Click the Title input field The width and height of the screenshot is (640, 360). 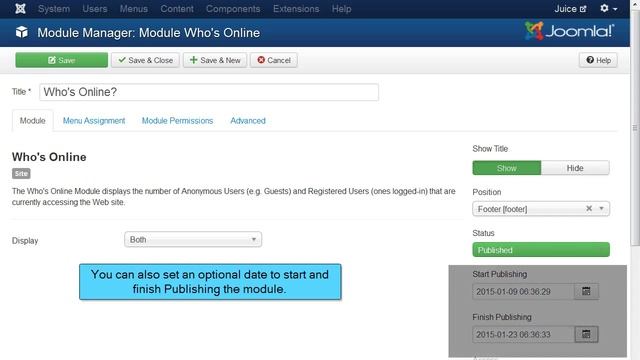coord(209,92)
